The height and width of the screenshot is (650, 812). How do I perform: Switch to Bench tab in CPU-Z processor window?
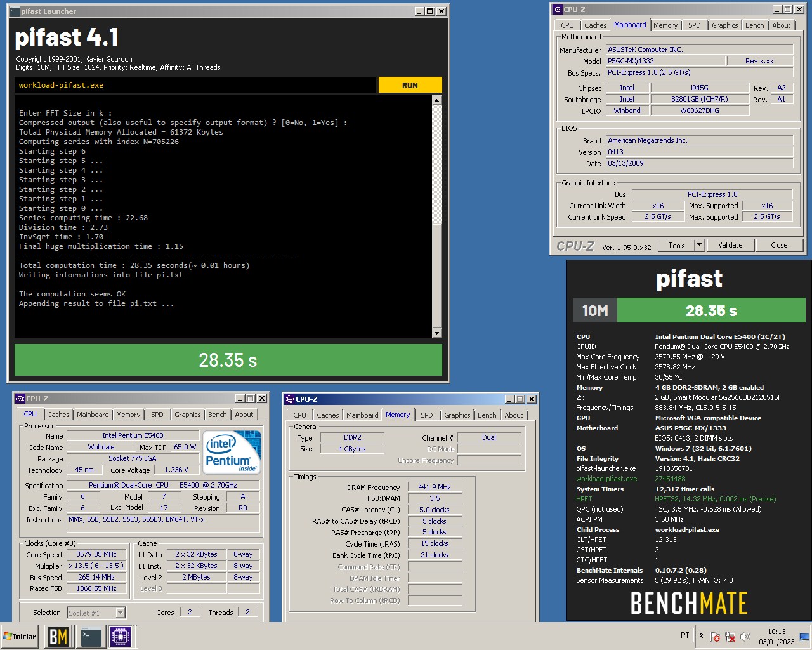(x=218, y=415)
